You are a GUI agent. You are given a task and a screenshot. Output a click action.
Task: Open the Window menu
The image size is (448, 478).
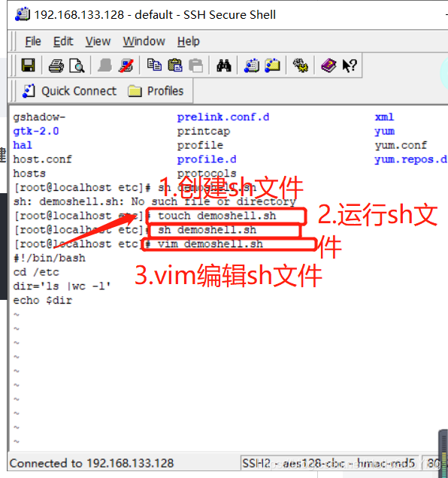(144, 41)
